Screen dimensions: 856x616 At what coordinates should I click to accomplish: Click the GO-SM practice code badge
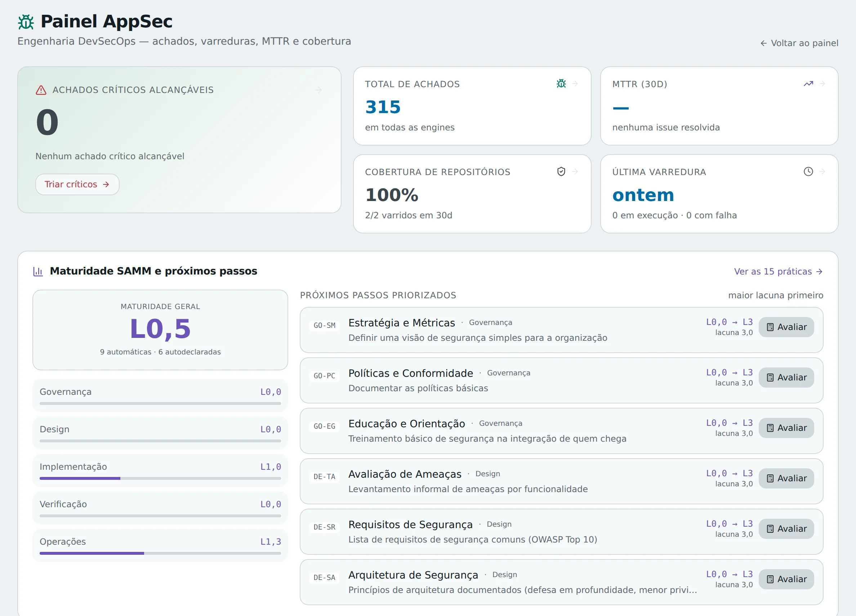pyautogui.click(x=325, y=325)
